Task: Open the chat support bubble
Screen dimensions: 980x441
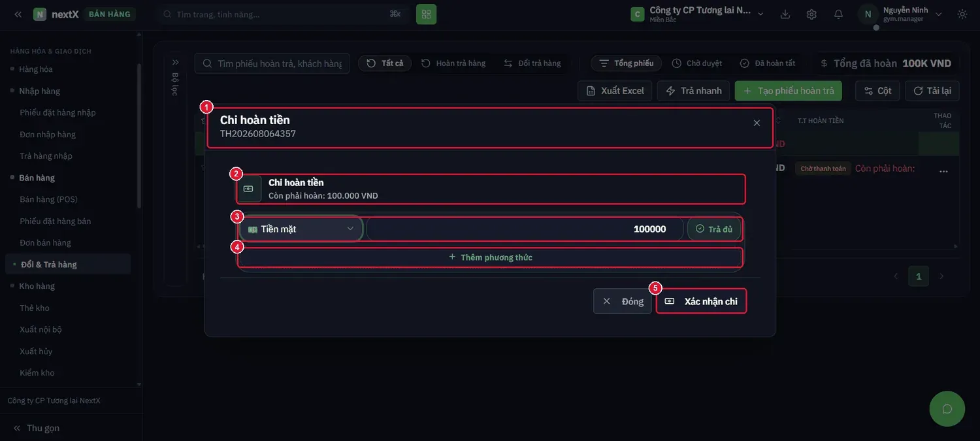Action: pos(947,409)
